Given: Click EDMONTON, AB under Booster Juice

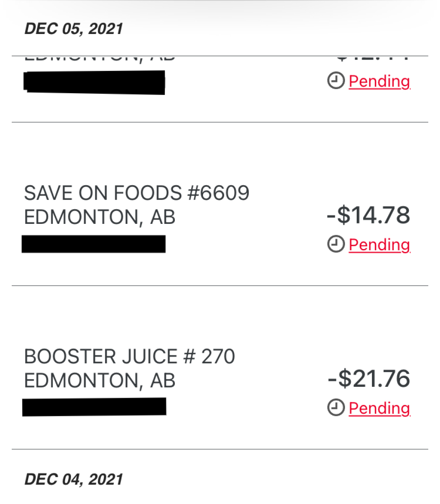Looking at the screenshot, I should (x=100, y=381).
